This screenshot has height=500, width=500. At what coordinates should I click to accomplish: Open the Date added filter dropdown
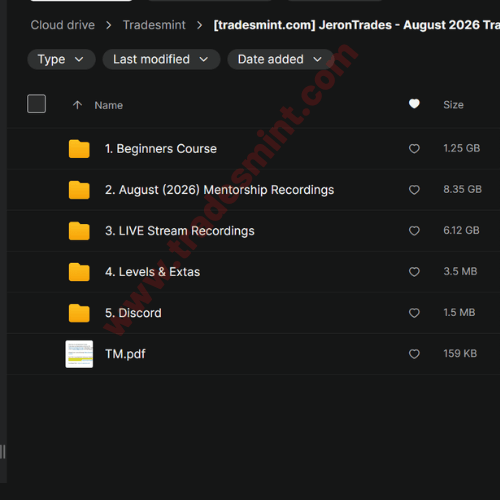pos(281,59)
